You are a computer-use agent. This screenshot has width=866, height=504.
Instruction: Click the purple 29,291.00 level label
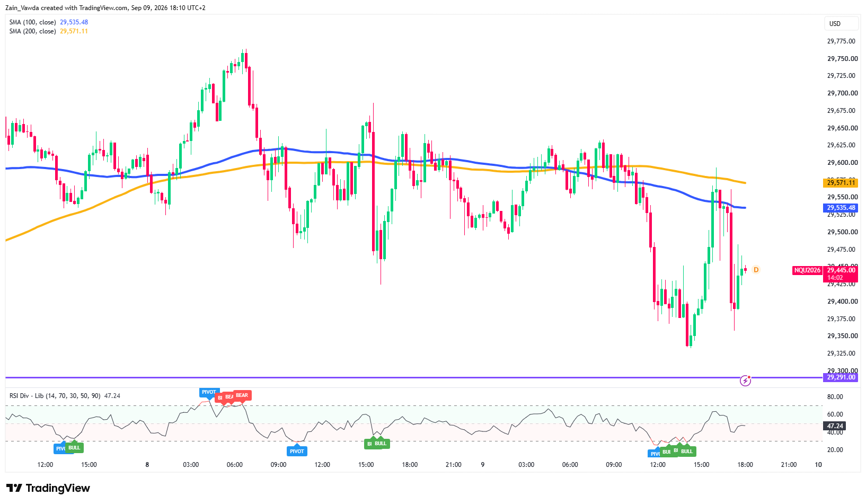click(840, 377)
